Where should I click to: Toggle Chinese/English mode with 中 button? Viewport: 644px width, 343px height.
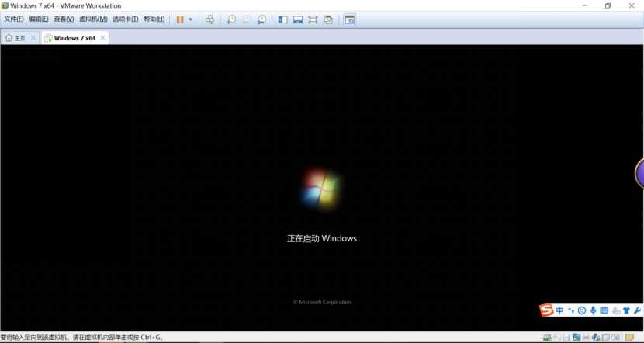[x=559, y=310]
